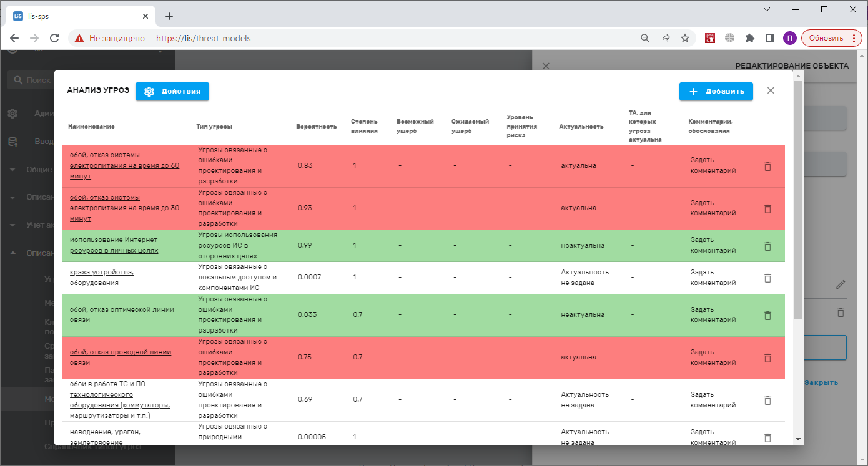This screenshot has width=868, height=466.
Task: Open Internet resources personal use threat link
Action: pos(114,245)
